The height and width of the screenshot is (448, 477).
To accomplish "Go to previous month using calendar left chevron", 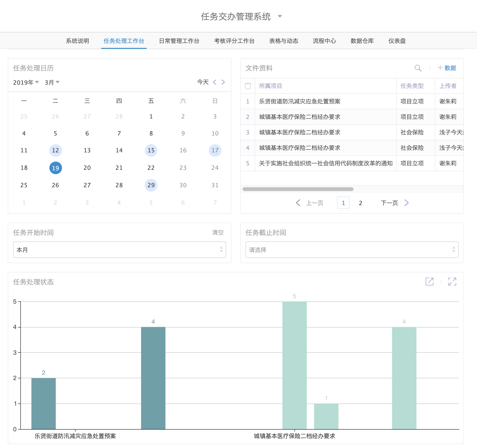I will coord(215,82).
